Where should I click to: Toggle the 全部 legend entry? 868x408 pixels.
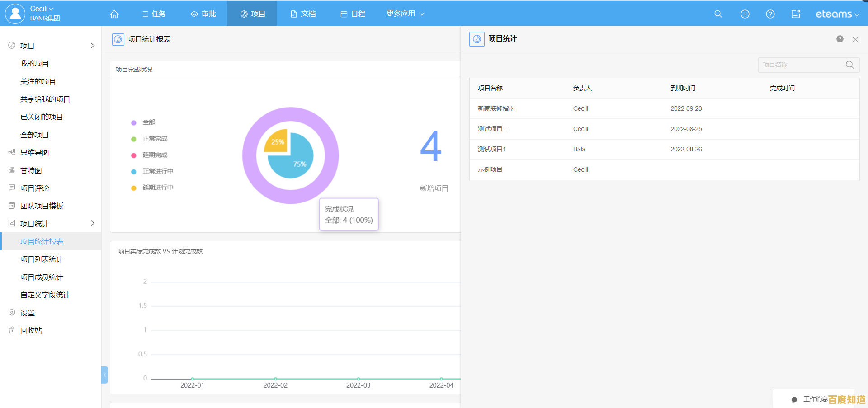tap(149, 122)
